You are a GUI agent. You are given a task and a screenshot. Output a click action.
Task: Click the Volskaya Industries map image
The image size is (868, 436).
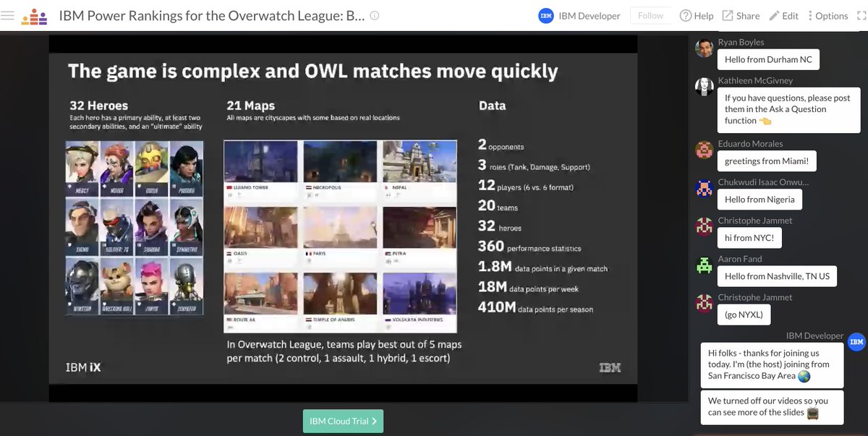point(419,294)
